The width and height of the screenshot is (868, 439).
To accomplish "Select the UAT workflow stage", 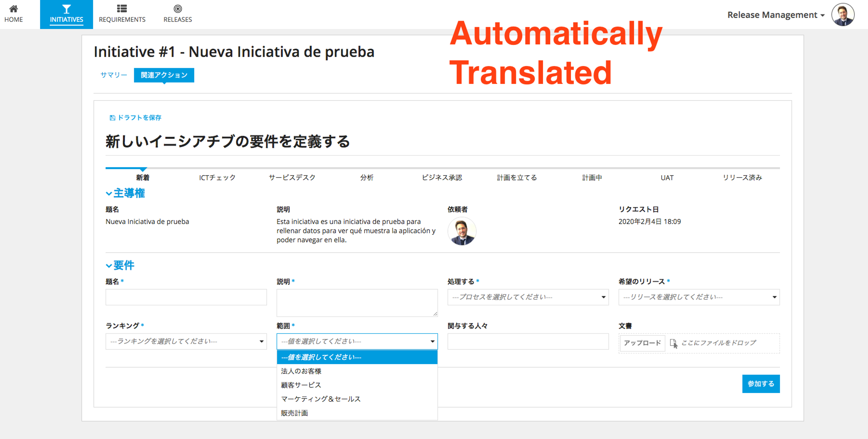I will tap(667, 178).
